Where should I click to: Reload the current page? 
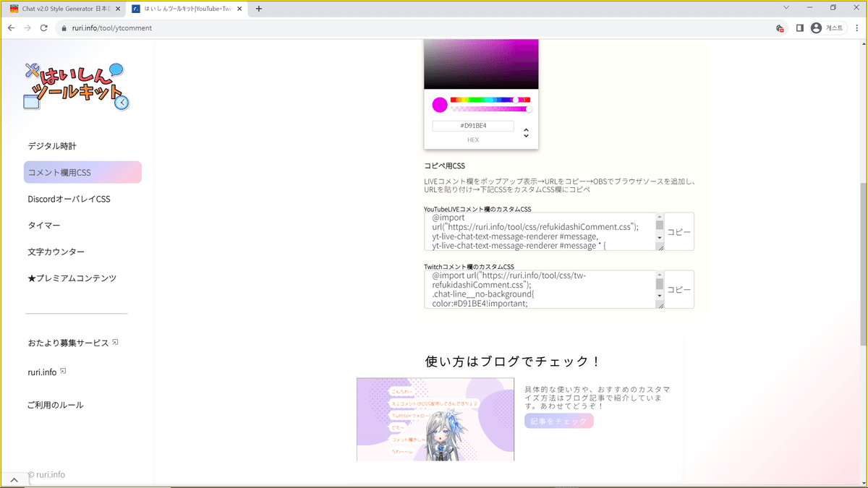[44, 28]
